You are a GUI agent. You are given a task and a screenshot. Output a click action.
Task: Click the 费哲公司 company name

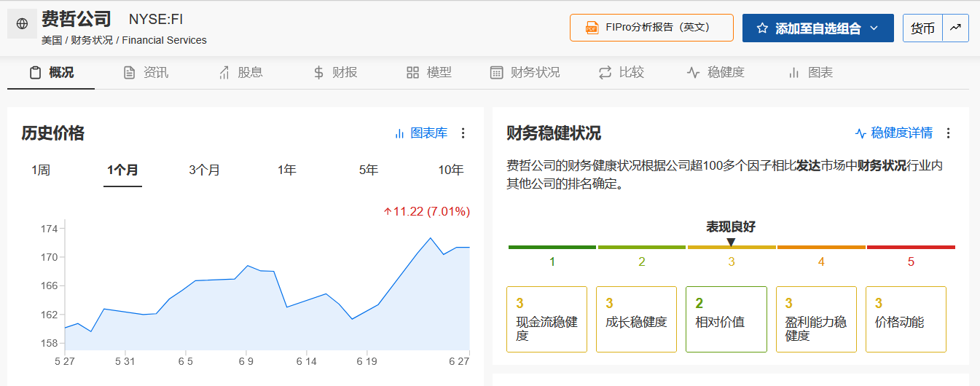tap(77, 19)
